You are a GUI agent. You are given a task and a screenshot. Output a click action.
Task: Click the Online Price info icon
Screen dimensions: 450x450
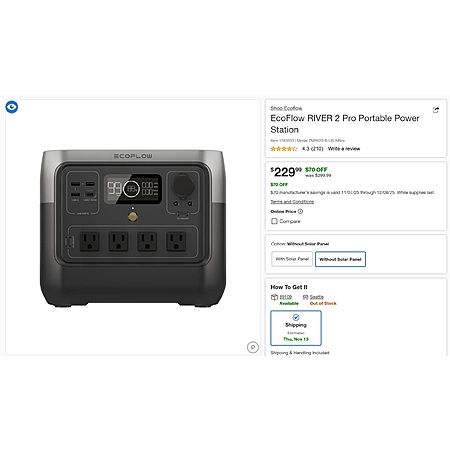pyautogui.click(x=300, y=211)
